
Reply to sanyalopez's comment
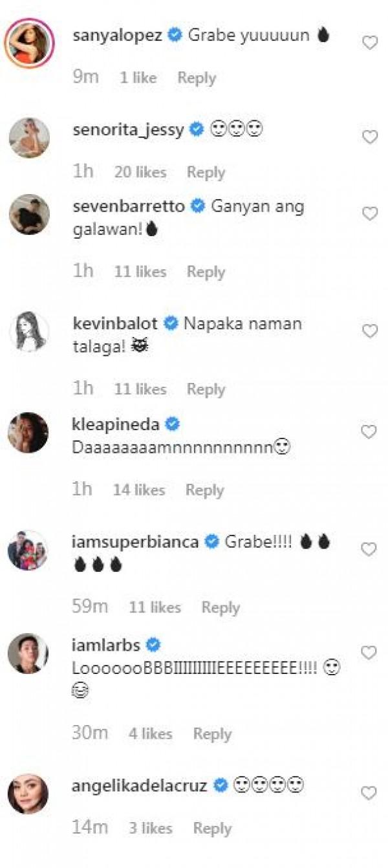pos(197,78)
